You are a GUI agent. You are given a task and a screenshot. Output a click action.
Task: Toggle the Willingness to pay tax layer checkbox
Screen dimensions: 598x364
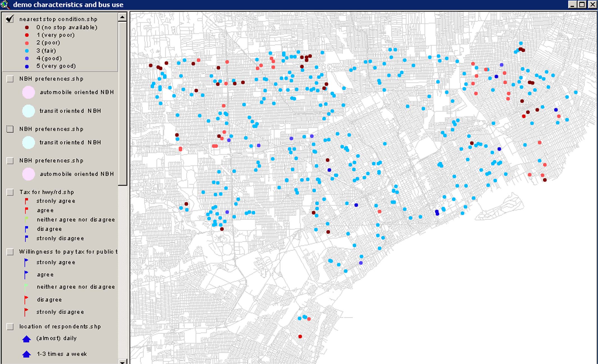pyautogui.click(x=10, y=252)
